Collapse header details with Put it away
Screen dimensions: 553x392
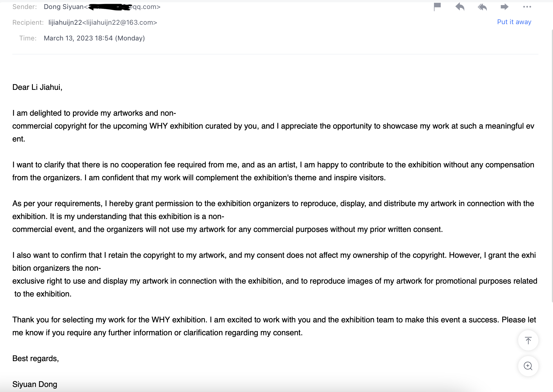click(514, 22)
